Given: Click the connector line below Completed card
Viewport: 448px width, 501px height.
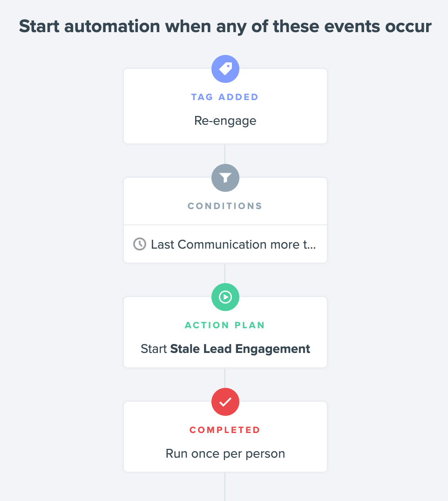Looking at the screenshot, I should (x=225, y=486).
